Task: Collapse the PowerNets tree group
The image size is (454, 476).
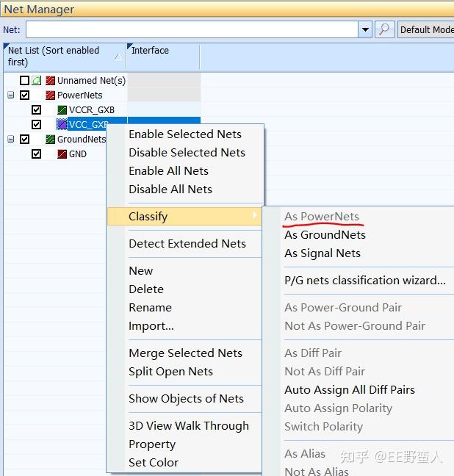Action: click(11, 95)
